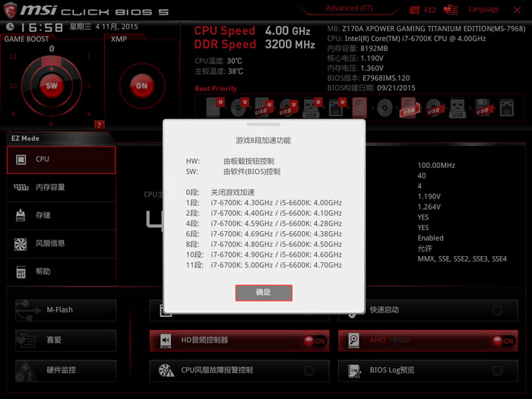
Task: Toggle the AHCI / RAID switch
Action: (x=502, y=341)
